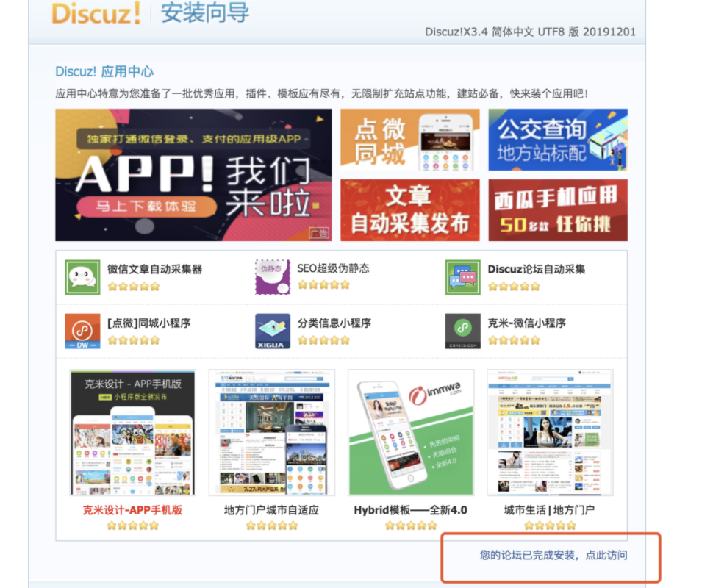This screenshot has height=588, width=713.
Task: Click the Discuz! 应用中心 heading
Action: point(104,71)
